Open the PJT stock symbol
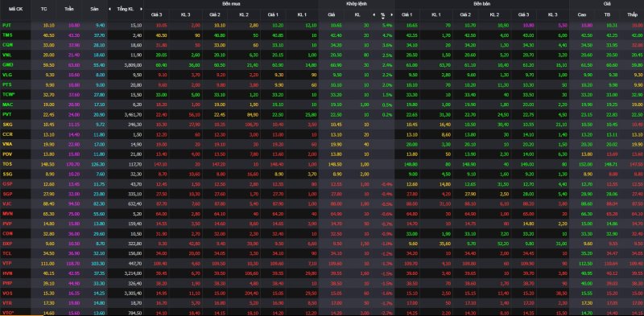The image size is (644, 316). [x=6, y=25]
